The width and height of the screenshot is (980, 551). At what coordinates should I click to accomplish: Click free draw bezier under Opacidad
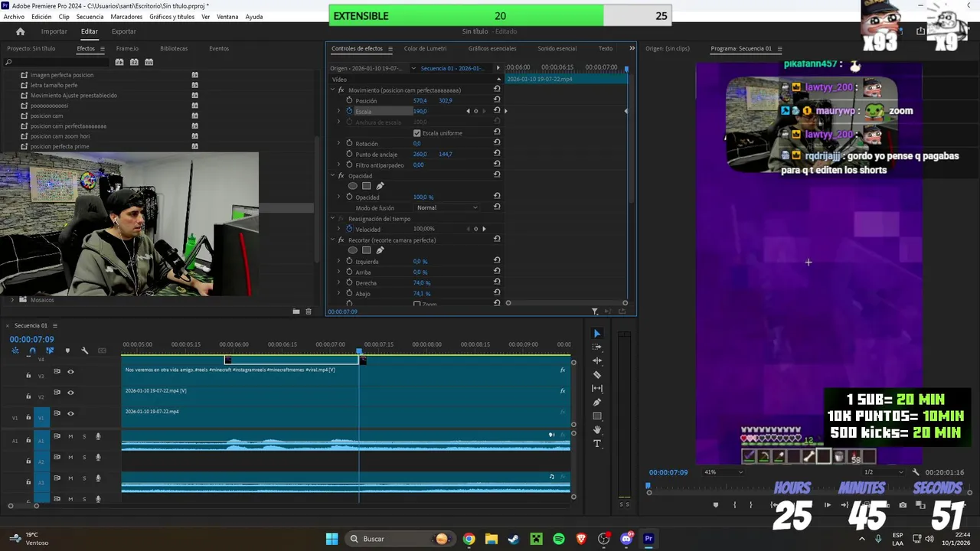point(380,186)
